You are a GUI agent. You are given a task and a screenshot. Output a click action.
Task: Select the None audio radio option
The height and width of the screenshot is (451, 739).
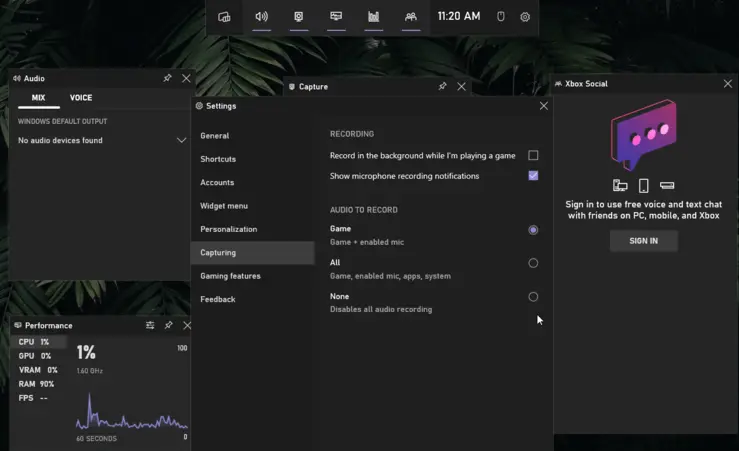533,297
